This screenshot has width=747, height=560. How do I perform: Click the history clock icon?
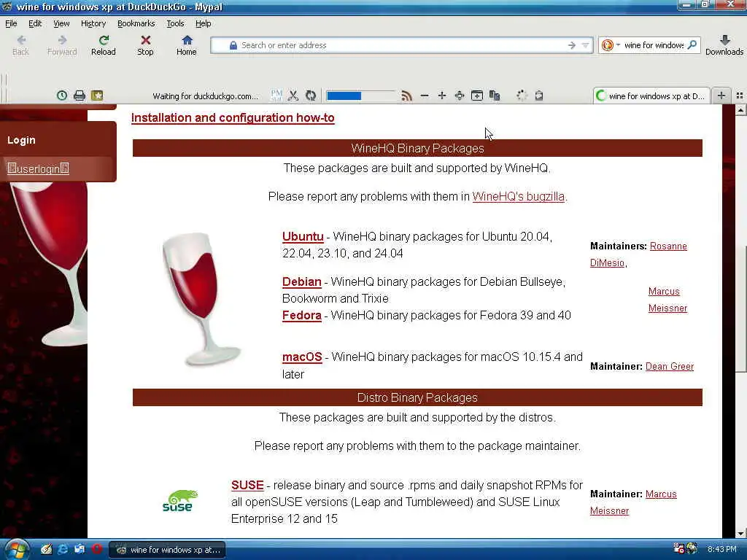62,96
